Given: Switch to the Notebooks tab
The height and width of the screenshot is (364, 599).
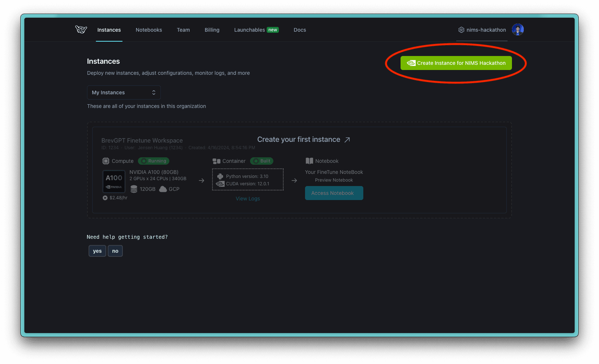Looking at the screenshot, I should tap(149, 30).
